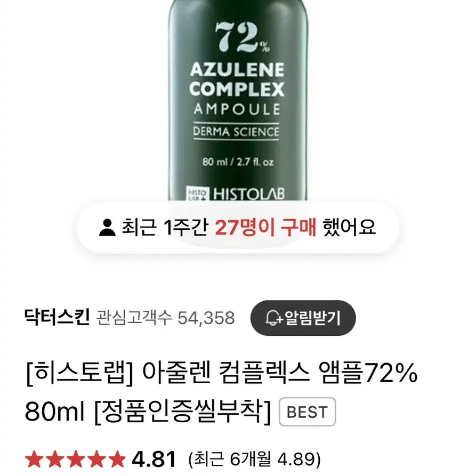476x476 pixels.
Task: Click the person silhouette icon in purchase banner
Action: [107, 228]
